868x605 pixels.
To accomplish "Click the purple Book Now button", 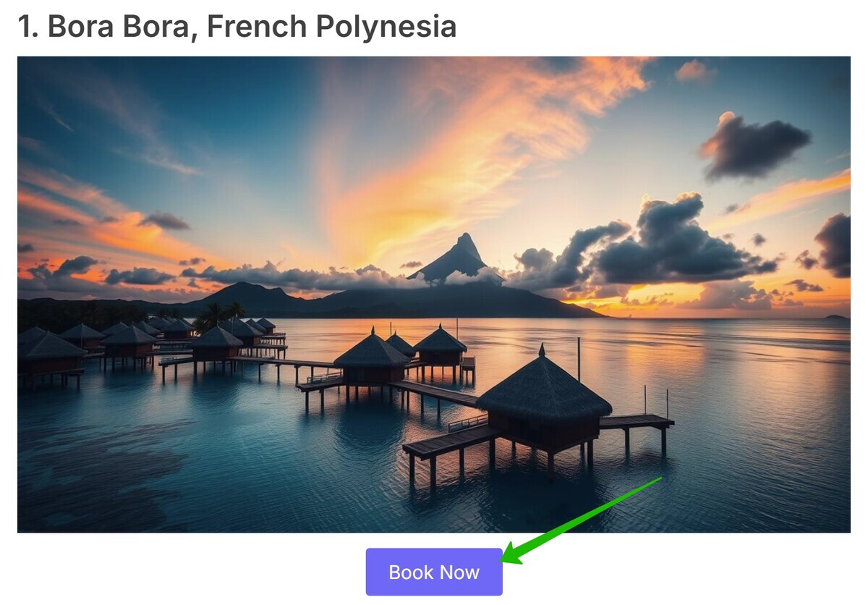I will tap(434, 572).
